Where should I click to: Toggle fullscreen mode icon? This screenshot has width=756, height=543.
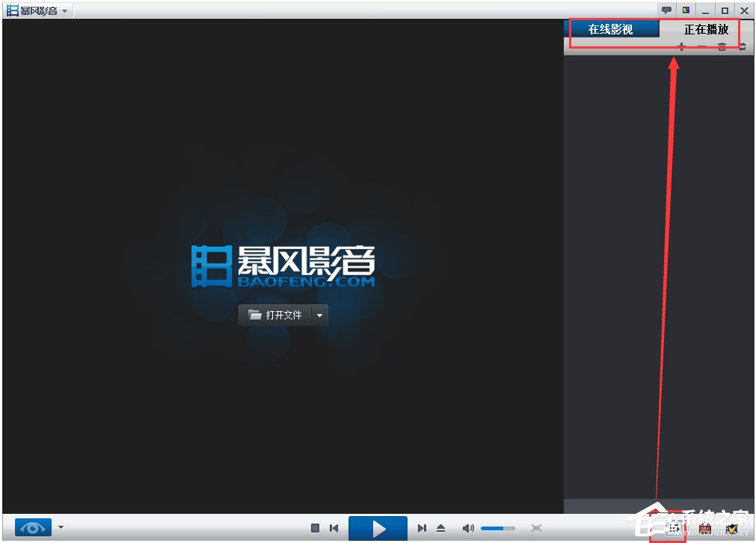coord(536,528)
